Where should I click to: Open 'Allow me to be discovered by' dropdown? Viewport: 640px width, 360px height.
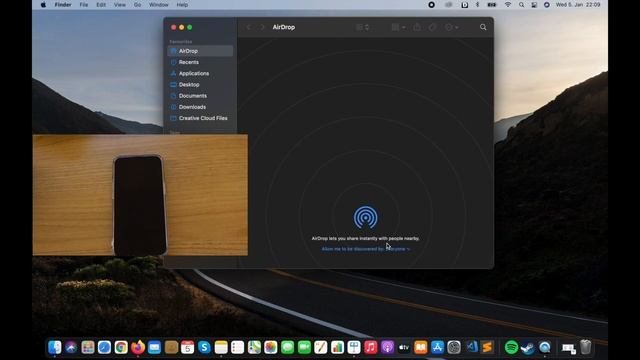point(366,249)
